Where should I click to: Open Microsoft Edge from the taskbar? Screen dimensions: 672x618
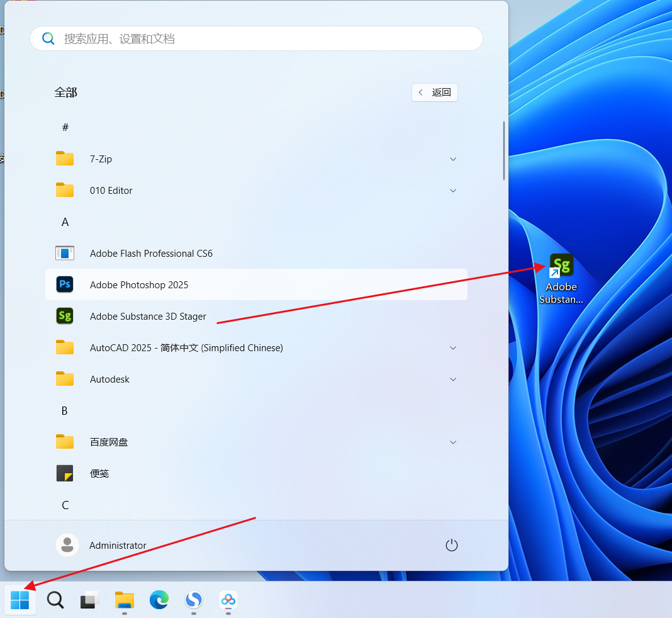[x=159, y=600]
